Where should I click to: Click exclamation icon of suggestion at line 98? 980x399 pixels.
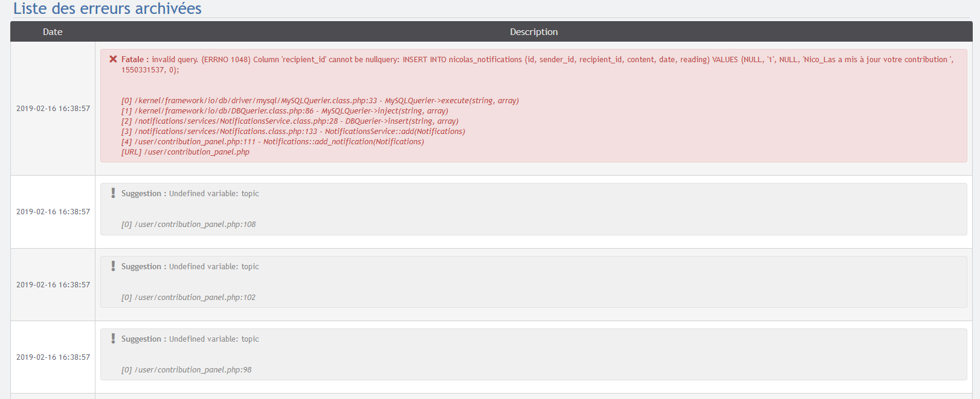[113, 339]
